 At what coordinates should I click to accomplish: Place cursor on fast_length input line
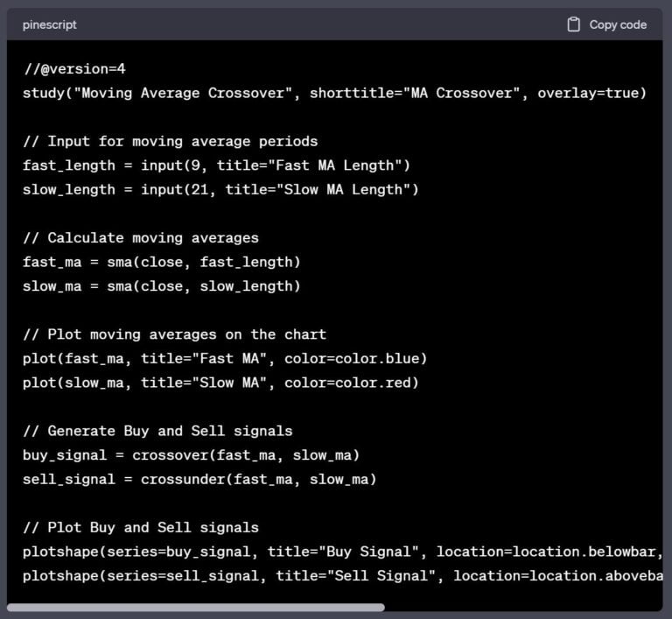coord(216,165)
